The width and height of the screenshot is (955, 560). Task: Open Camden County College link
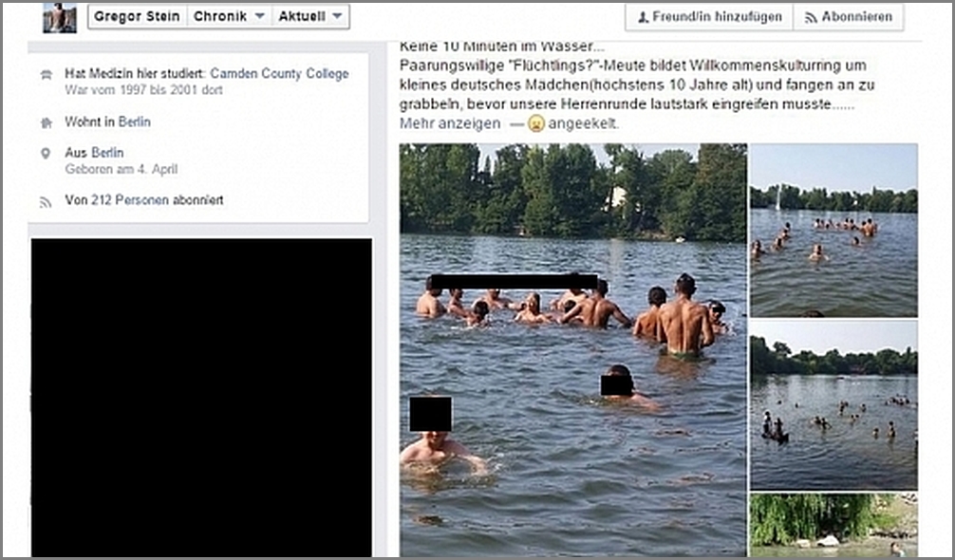(279, 74)
